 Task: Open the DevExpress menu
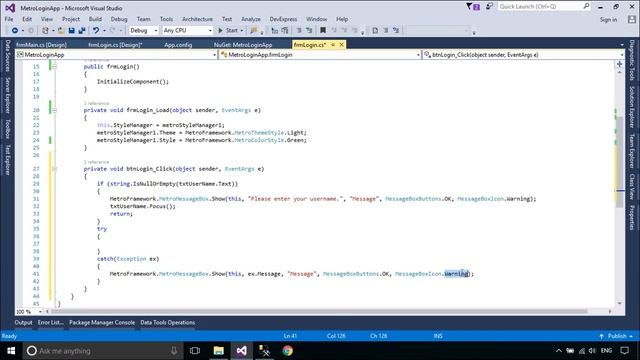point(283,19)
